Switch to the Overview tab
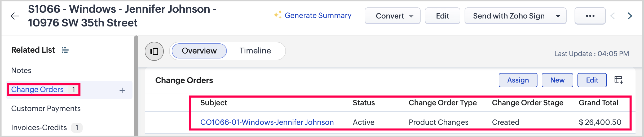This screenshot has height=137, width=644. [x=199, y=51]
